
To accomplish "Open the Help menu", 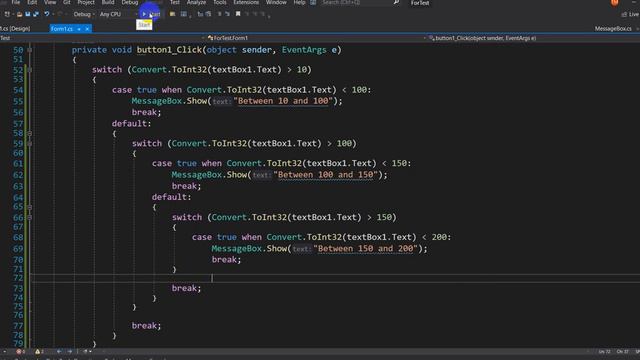I will tap(299, 2).
